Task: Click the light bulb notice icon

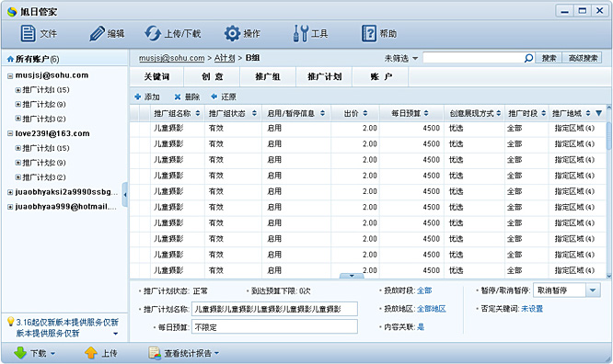Action: click(10, 322)
